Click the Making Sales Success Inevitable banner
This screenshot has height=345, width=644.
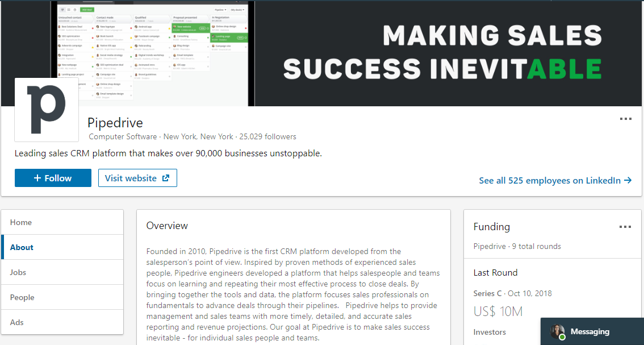[x=442, y=52]
